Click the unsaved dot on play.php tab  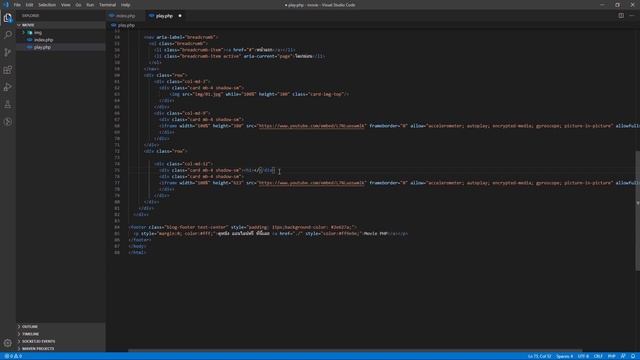coord(180,16)
